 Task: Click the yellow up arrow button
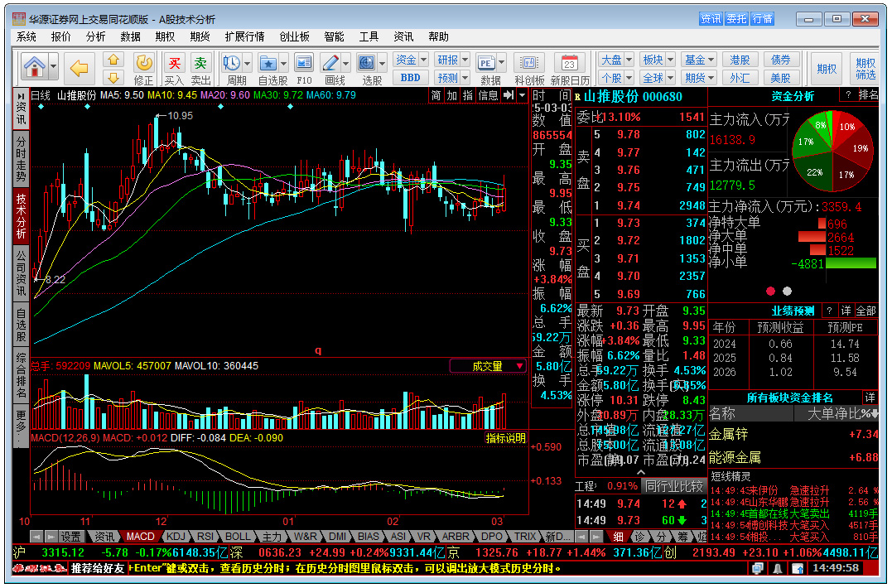pos(113,60)
